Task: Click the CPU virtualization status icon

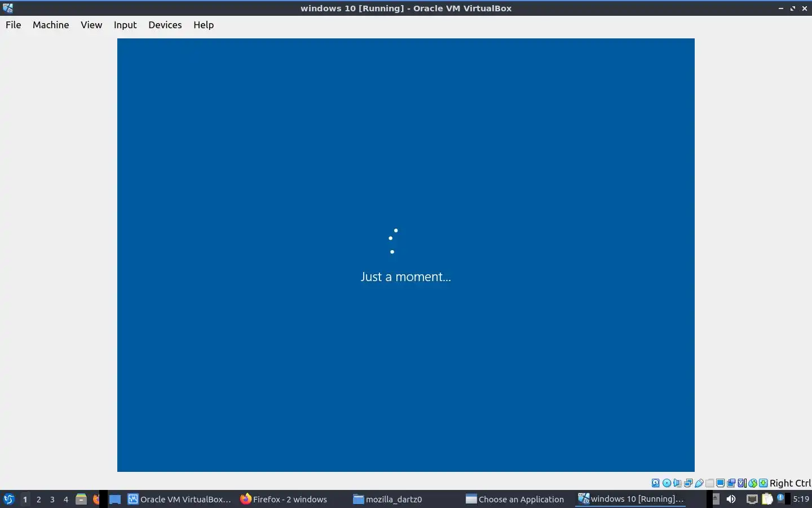Action: (x=742, y=483)
